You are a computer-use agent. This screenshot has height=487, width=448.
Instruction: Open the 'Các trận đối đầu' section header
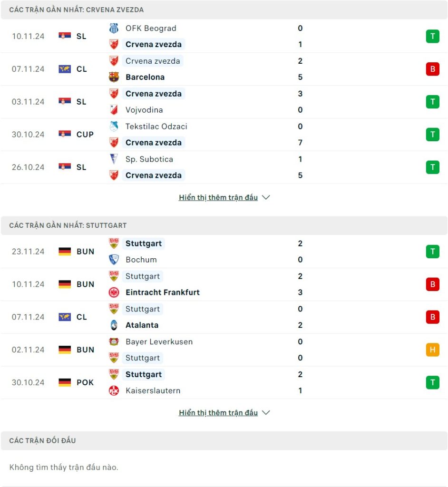click(x=42, y=441)
